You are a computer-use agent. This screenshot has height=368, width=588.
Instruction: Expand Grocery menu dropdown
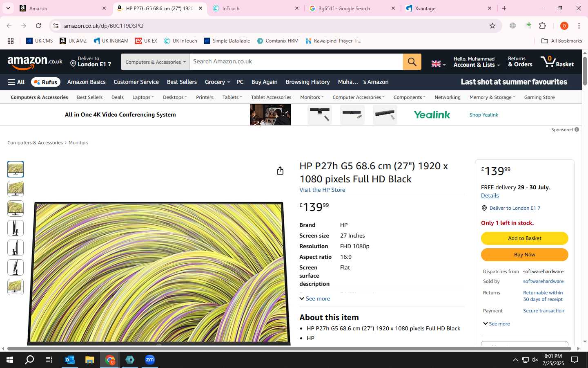coord(218,82)
